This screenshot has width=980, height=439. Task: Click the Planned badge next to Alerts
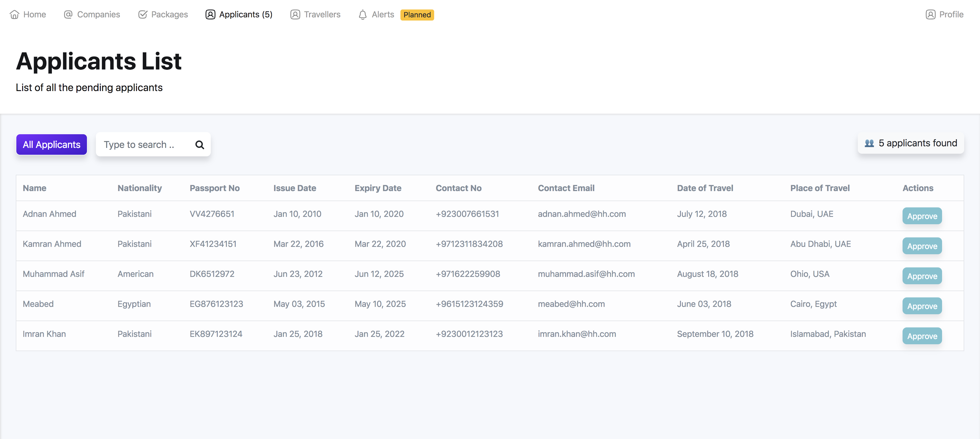tap(417, 15)
